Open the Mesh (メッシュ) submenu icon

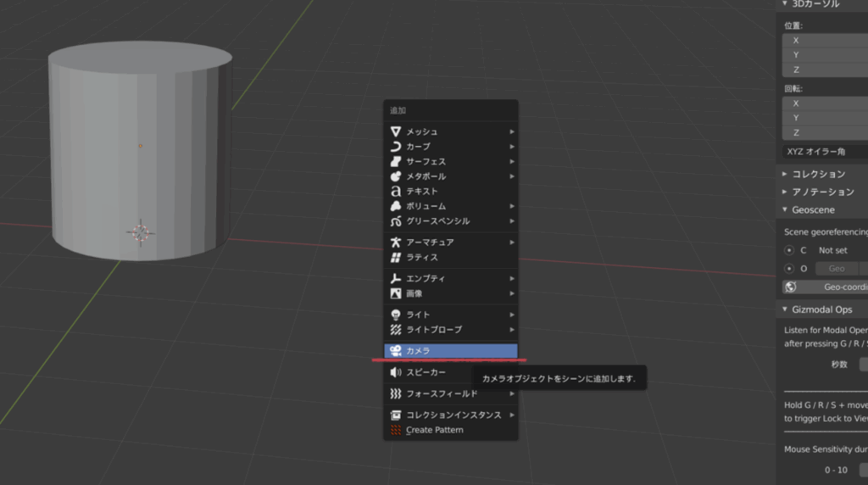coord(396,131)
